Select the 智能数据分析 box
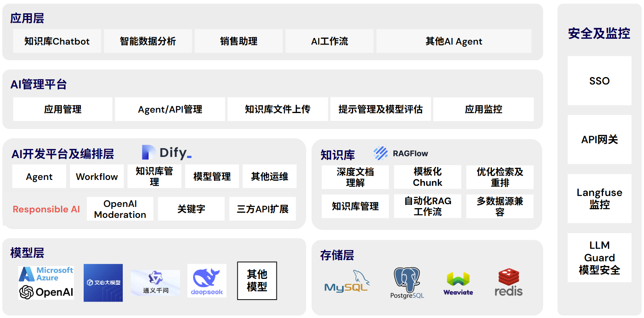The image size is (644, 318). [x=148, y=41]
